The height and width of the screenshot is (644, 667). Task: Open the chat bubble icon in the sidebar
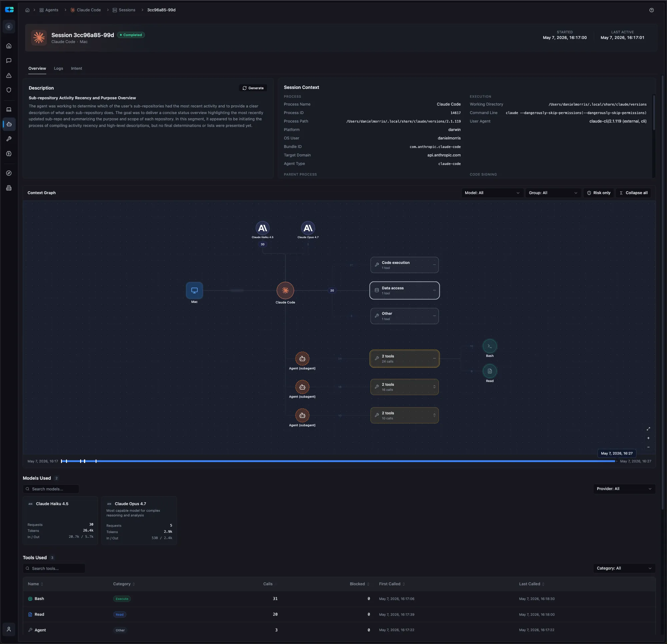9,61
